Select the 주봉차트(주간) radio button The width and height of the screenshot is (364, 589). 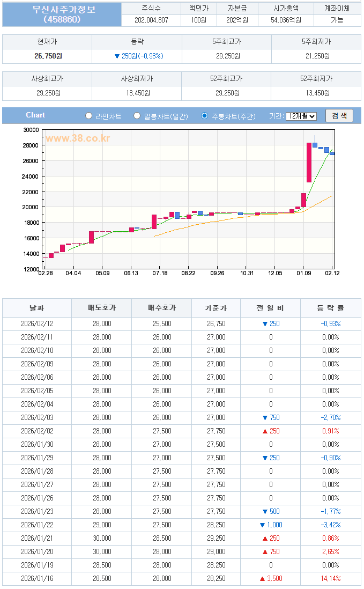[x=205, y=116]
